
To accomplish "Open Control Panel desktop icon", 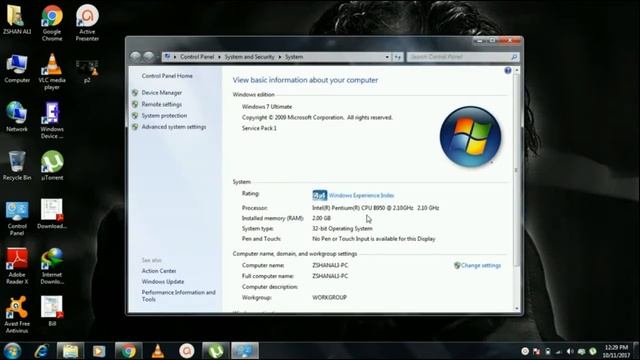I will [x=17, y=218].
